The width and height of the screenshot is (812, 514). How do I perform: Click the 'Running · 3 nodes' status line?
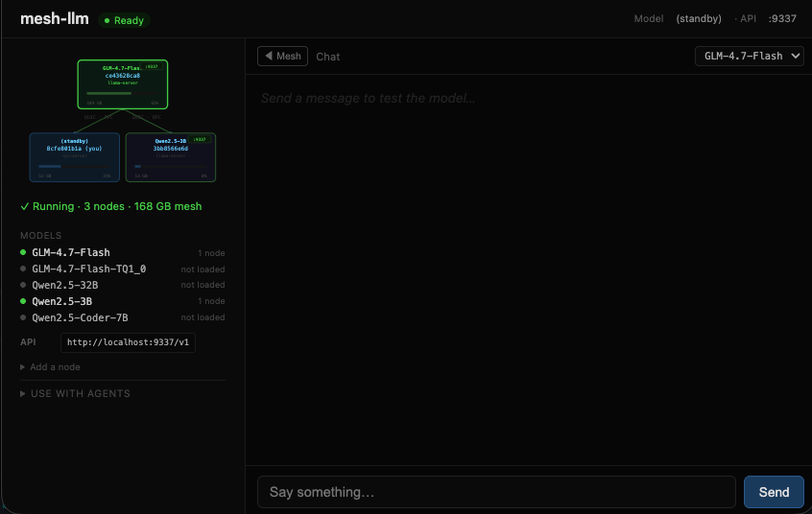coord(110,206)
